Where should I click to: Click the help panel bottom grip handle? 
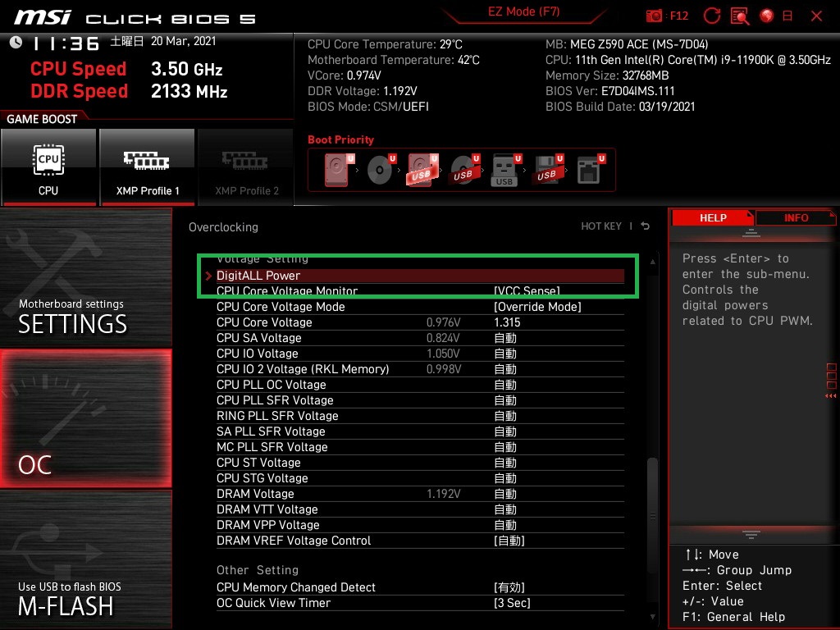(x=751, y=534)
